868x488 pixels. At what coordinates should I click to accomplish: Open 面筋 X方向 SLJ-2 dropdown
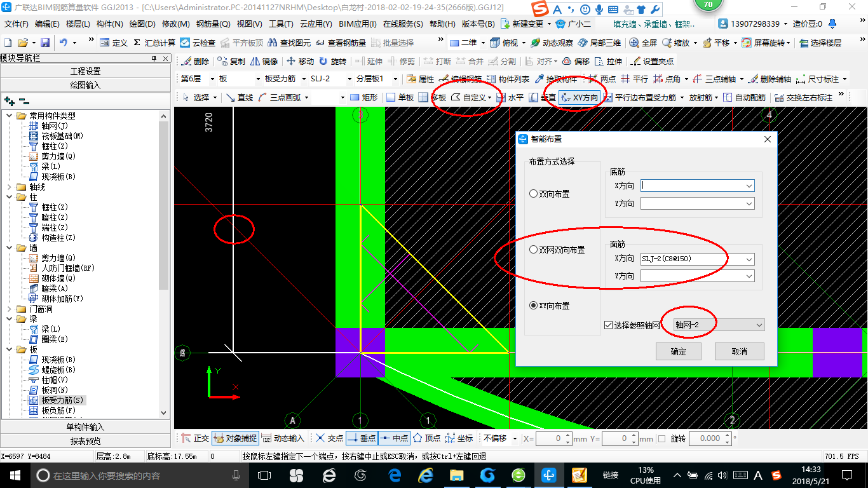(749, 259)
